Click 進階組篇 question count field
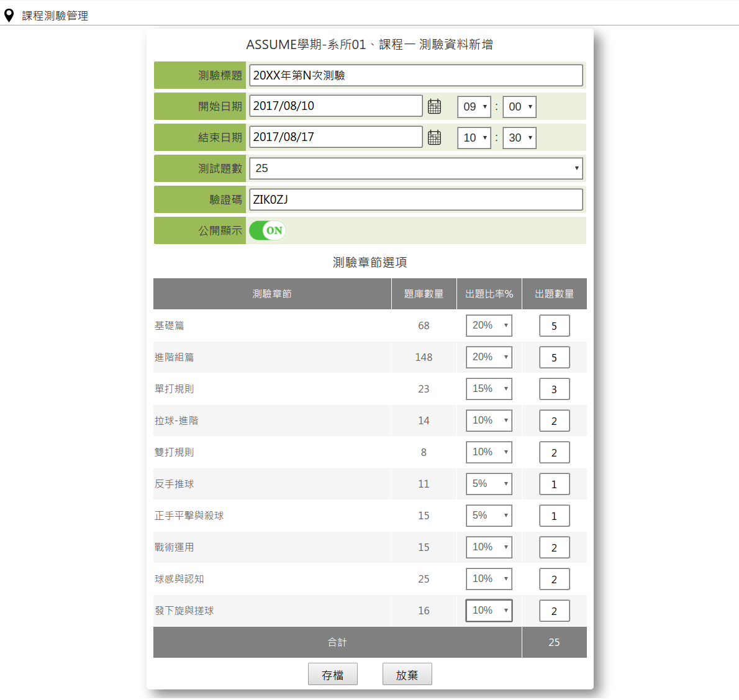 coord(554,357)
